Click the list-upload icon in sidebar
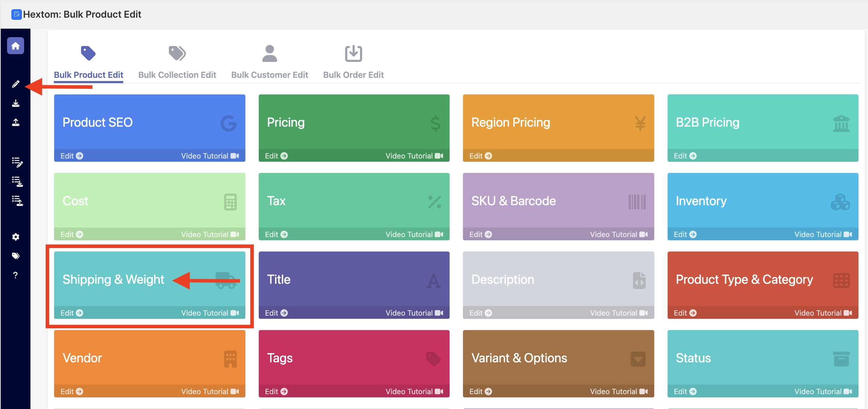Image resolution: width=868 pixels, height=409 pixels. (17, 201)
